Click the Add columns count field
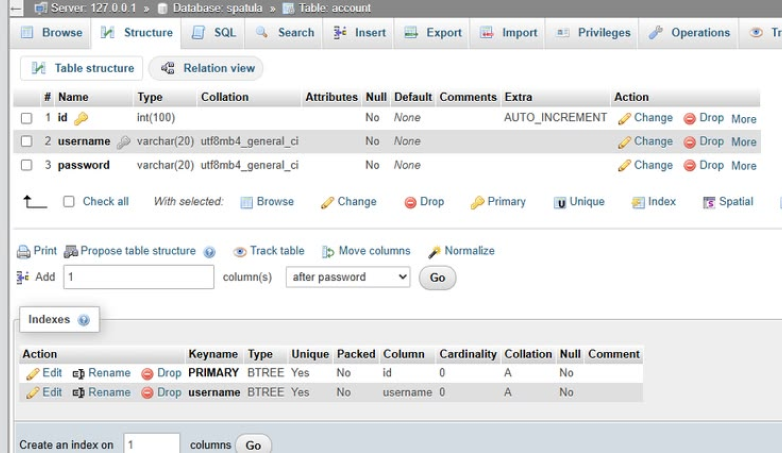 tap(139, 277)
